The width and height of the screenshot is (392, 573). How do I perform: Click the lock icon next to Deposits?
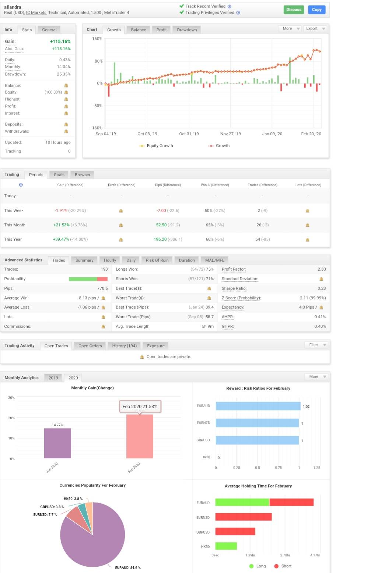[x=66, y=124]
